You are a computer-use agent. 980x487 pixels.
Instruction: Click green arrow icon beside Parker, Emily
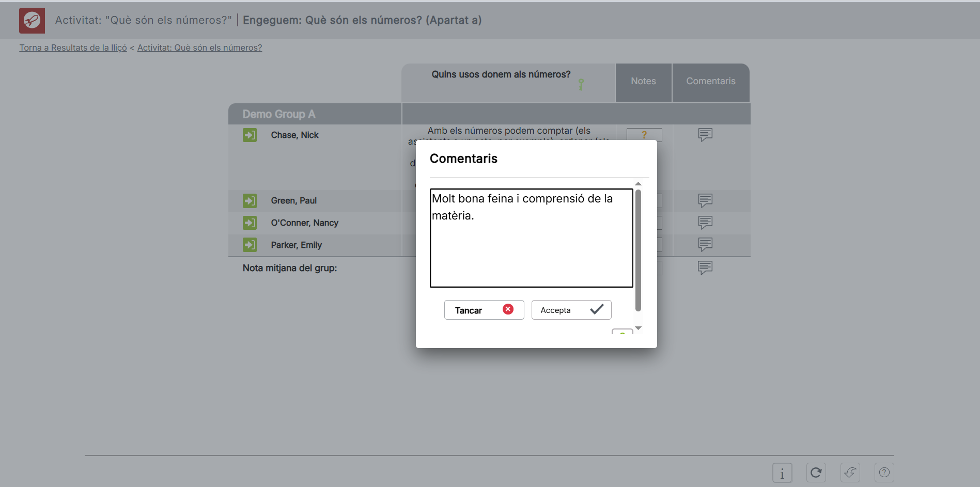250,245
